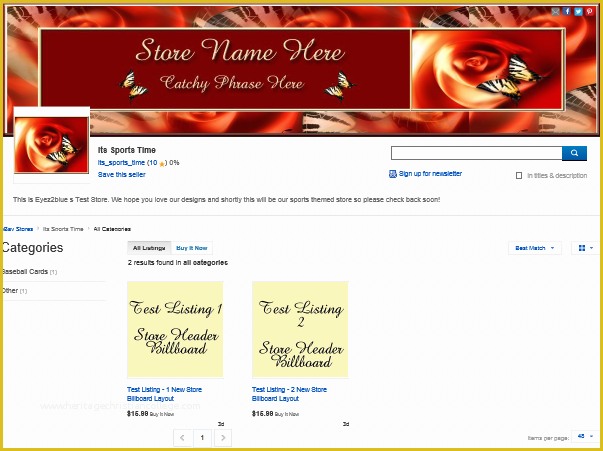Click the store description text
This screenshot has height=451, width=603.
pyautogui.click(x=227, y=200)
